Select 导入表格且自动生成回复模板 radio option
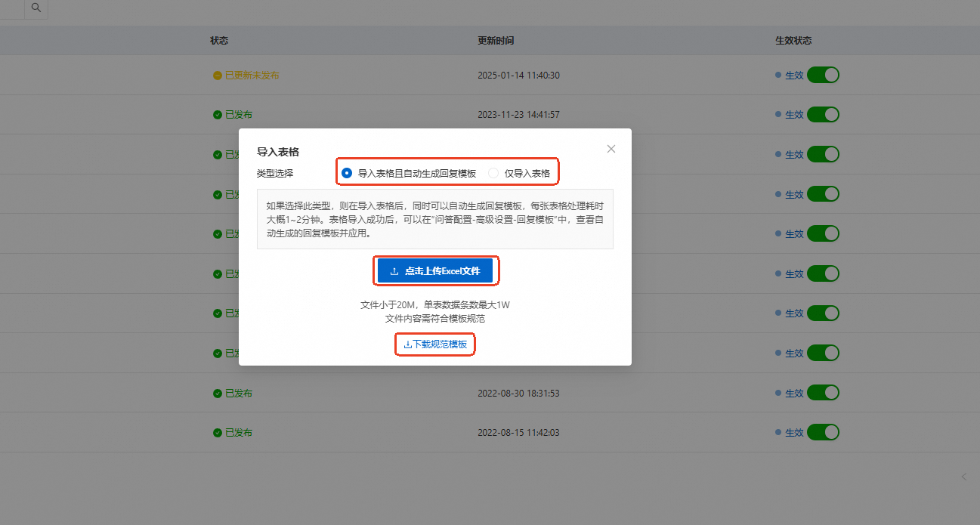Image resolution: width=980 pixels, height=525 pixels. coord(409,173)
